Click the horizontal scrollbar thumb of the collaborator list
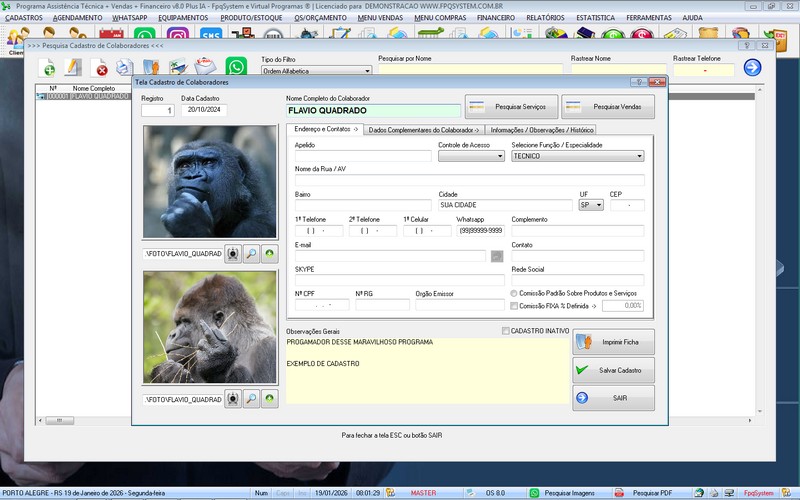This screenshot has height=500, width=800. (59, 420)
